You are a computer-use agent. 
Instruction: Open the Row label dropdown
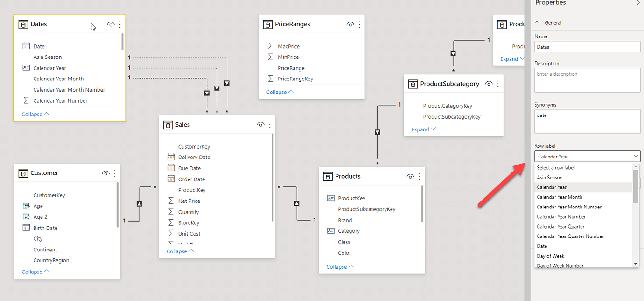(x=587, y=156)
